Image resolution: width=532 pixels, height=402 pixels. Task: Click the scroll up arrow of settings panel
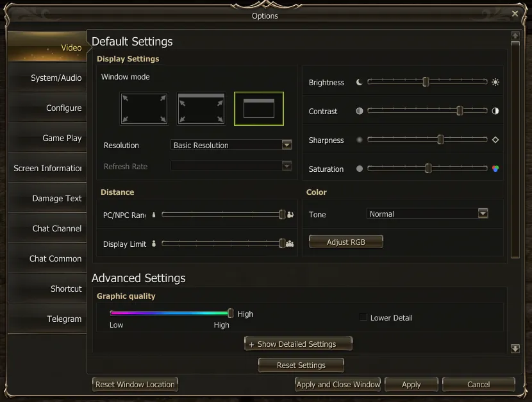click(515, 36)
